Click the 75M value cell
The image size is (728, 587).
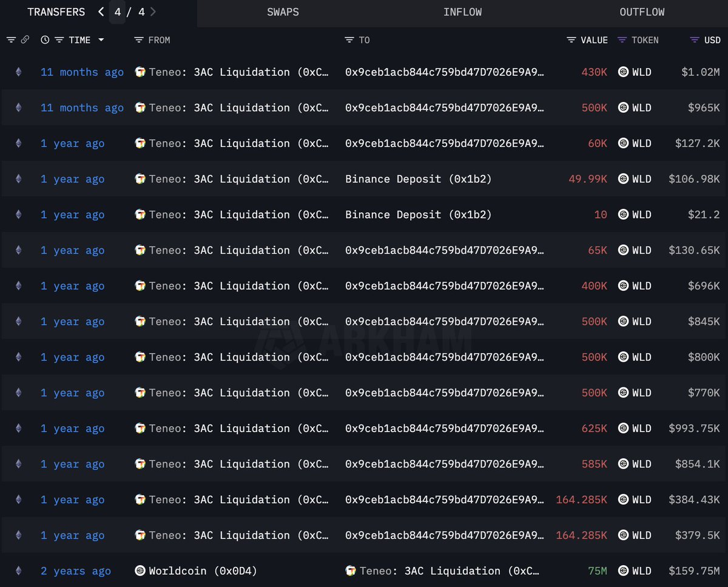598,571
